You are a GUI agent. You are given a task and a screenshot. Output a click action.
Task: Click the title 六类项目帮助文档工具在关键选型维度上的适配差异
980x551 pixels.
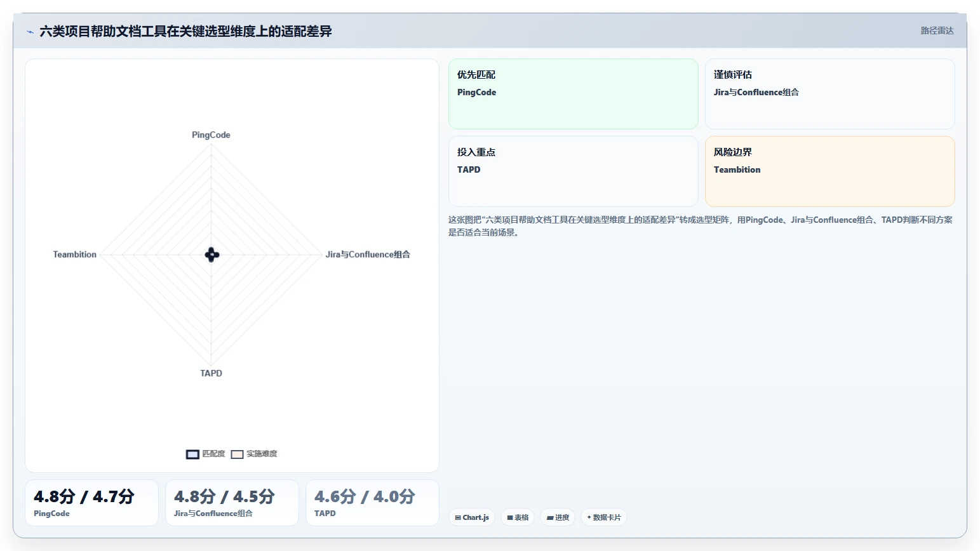tap(185, 31)
